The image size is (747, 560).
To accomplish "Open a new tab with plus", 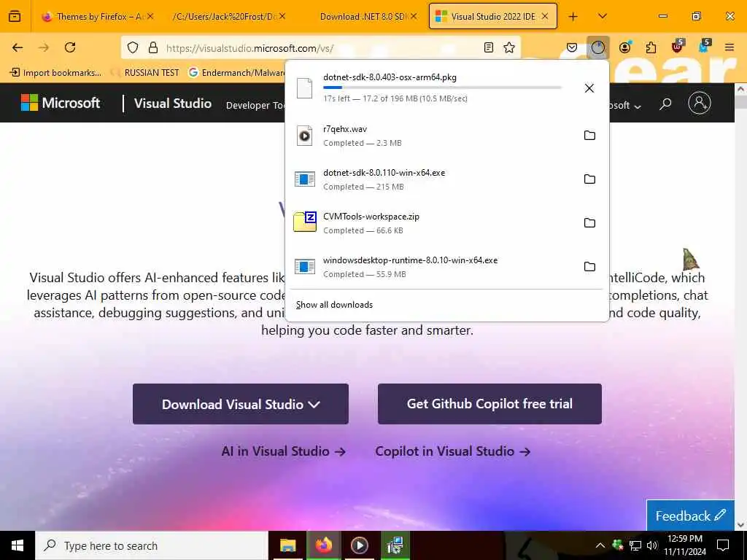I will pyautogui.click(x=573, y=16).
